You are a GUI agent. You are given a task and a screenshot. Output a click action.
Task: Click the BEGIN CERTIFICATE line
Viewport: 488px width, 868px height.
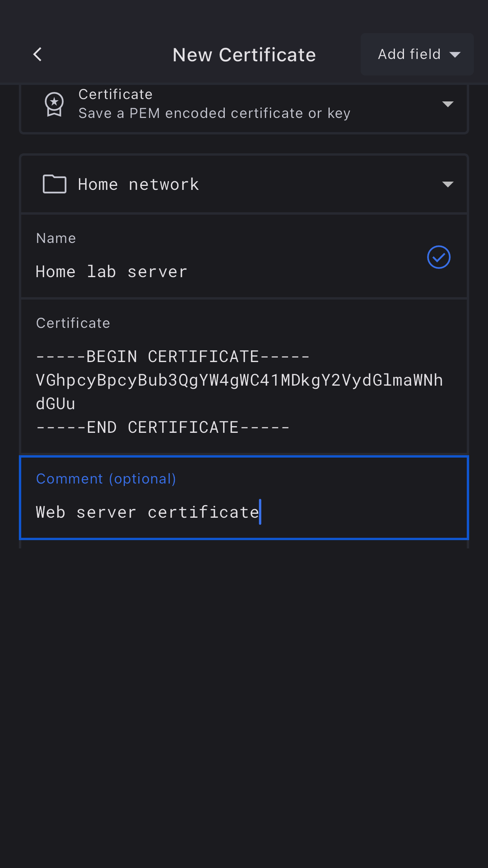pyautogui.click(x=173, y=357)
